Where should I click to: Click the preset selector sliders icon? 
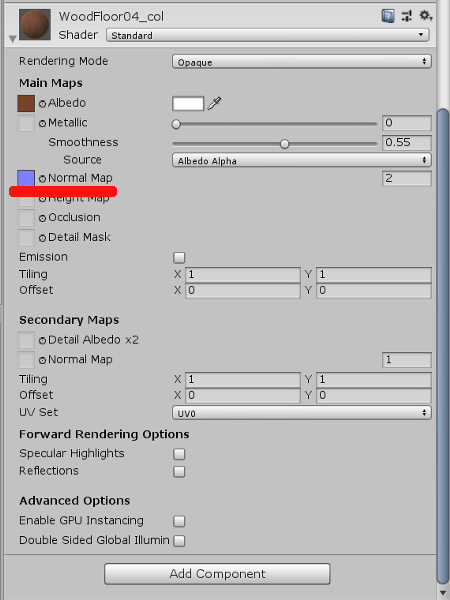click(x=406, y=16)
